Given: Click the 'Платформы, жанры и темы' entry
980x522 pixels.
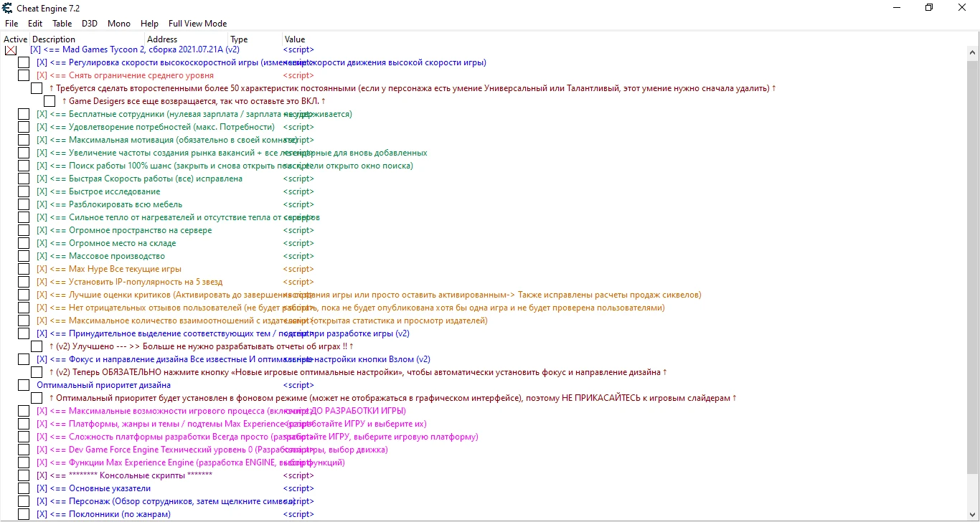Looking at the screenshot, I should pyautogui.click(x=231, y=424).
